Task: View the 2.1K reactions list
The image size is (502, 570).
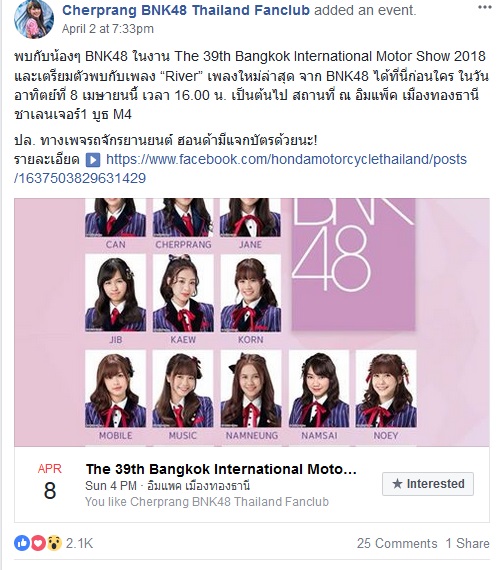Action: coord(79,543)
